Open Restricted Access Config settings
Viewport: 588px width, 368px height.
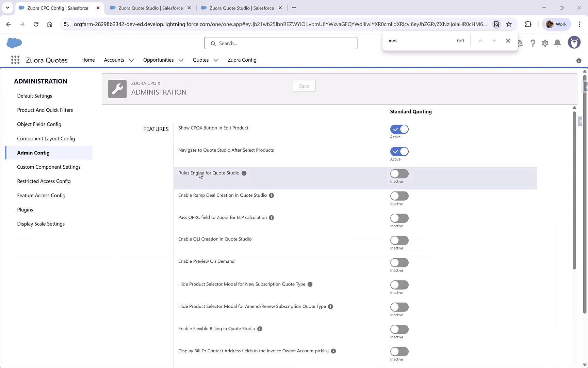tap(44, 181)
